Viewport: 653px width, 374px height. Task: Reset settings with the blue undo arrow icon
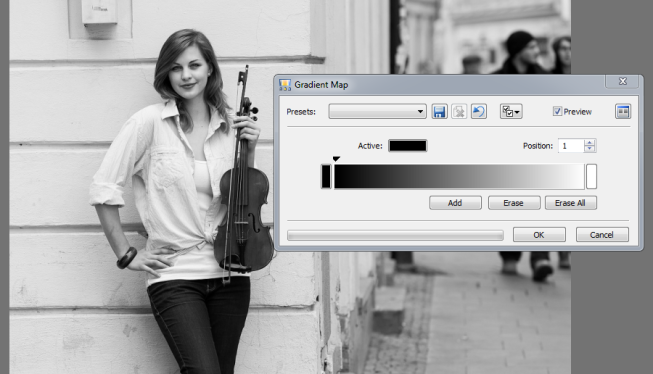479,112
